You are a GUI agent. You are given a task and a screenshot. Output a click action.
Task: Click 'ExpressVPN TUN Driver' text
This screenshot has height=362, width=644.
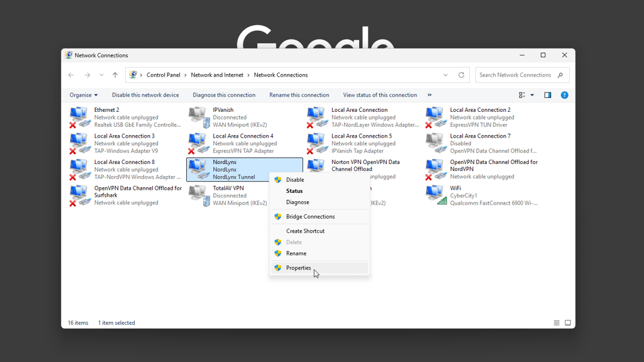[x=479, y=125]
